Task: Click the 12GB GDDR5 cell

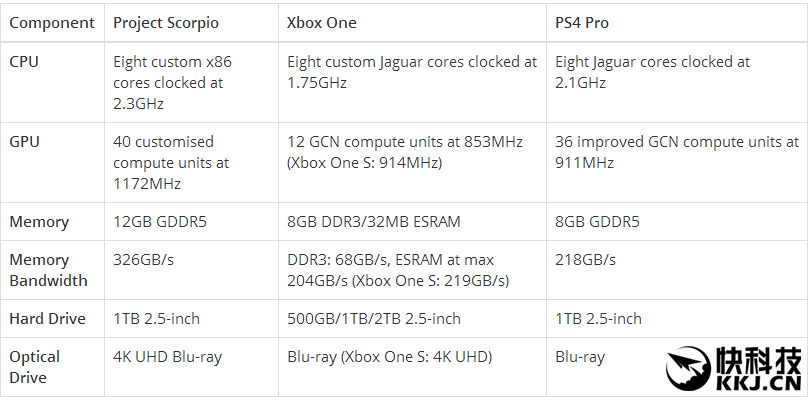Action: click(x=160, y=222)
